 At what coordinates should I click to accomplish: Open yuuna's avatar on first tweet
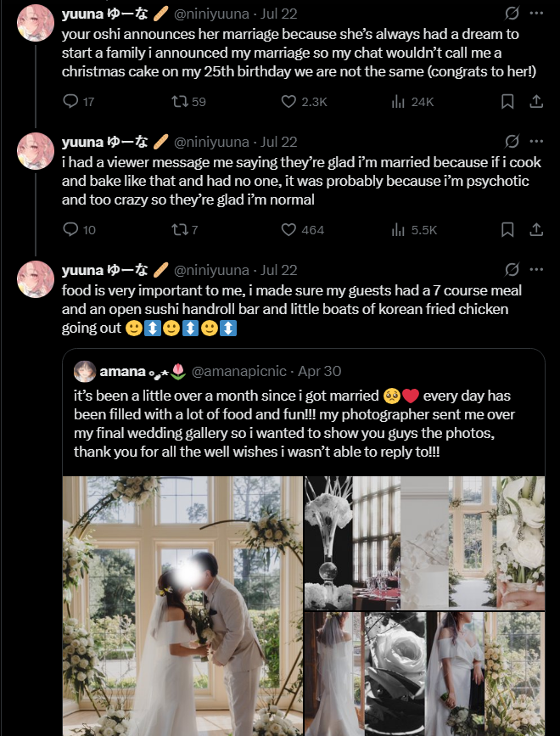click(36, 22)
